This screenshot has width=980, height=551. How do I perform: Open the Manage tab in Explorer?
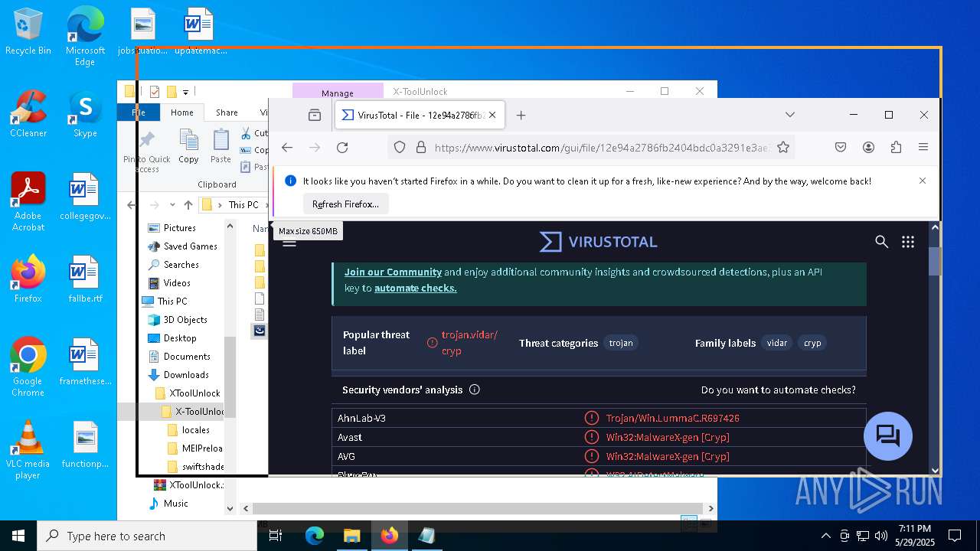click(338, 93)
